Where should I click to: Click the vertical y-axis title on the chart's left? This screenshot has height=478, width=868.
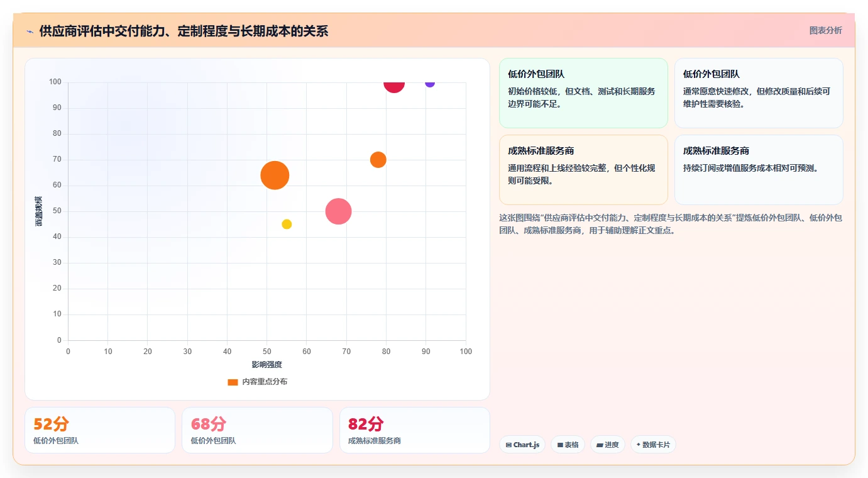click(x=39, y=211)
